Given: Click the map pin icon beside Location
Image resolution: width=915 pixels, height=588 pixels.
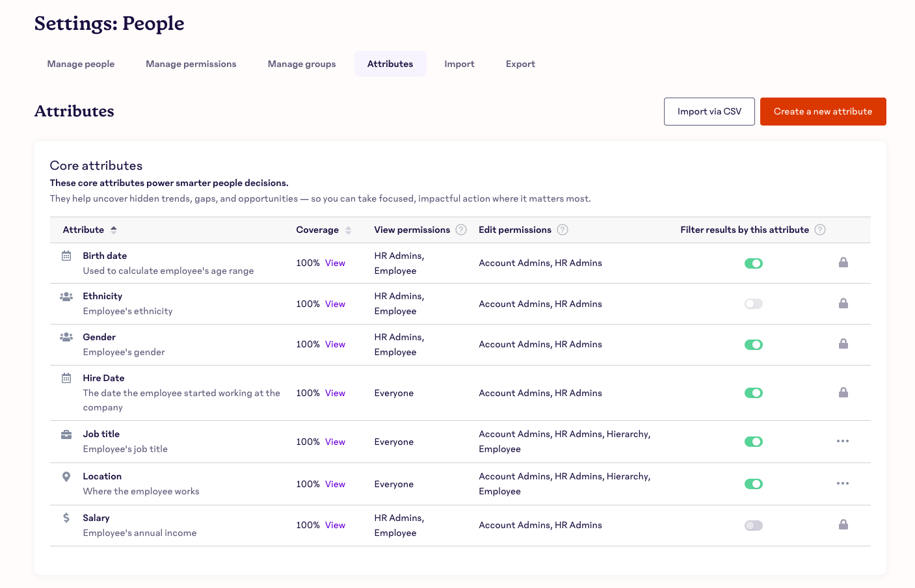Looking at the screenshot, I should (66, 476).
